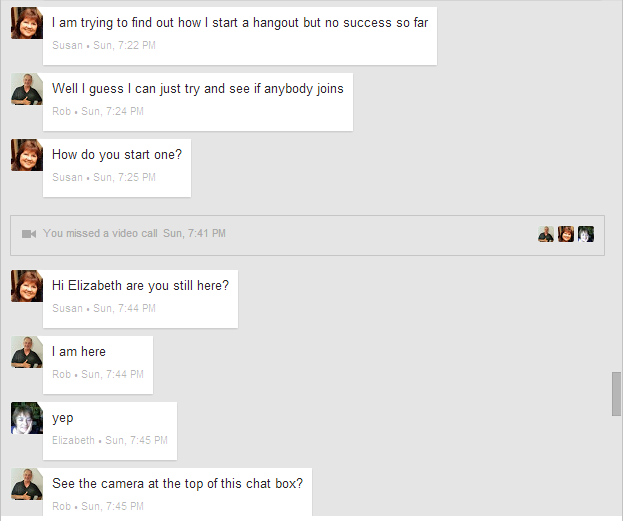623x521 pixels.
Task: Click the 'yep' message bubble
Action: coord(63,418)
